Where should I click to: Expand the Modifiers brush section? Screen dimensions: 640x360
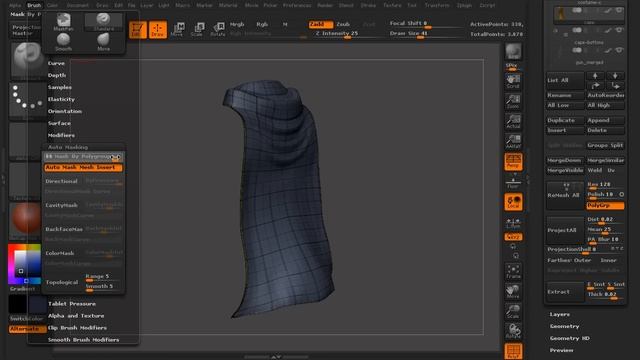pyautogui.click(x=61, y=135)
